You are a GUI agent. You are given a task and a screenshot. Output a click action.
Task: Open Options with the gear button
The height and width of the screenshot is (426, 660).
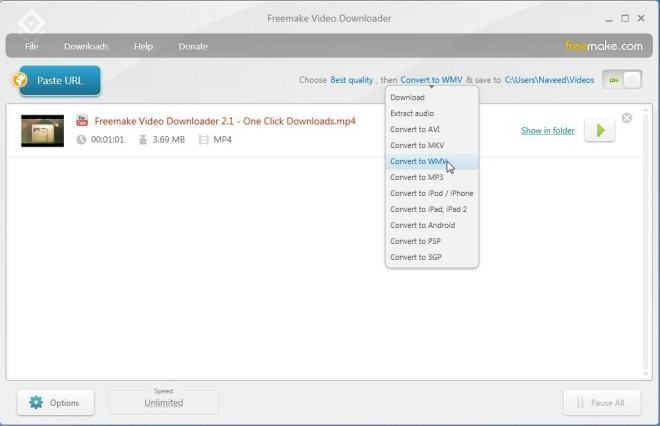[56, 403]
